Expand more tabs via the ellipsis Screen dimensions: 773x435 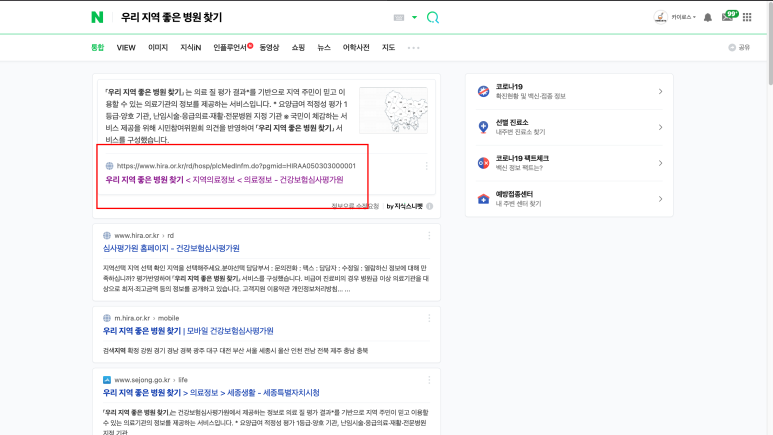pyautogui.click(x=414, y=48)
